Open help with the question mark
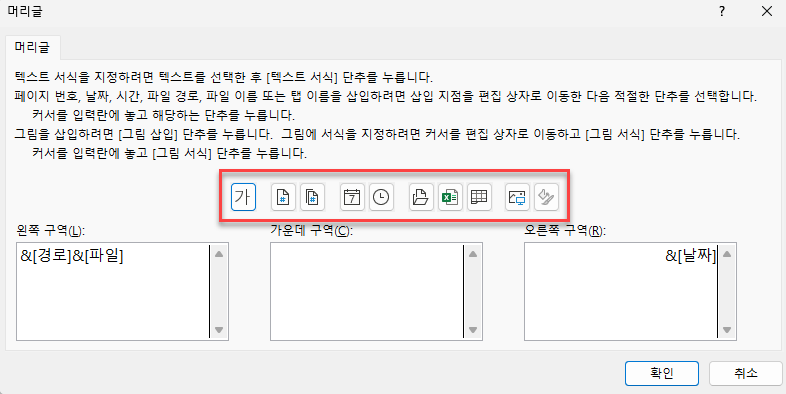 (722, 12)
